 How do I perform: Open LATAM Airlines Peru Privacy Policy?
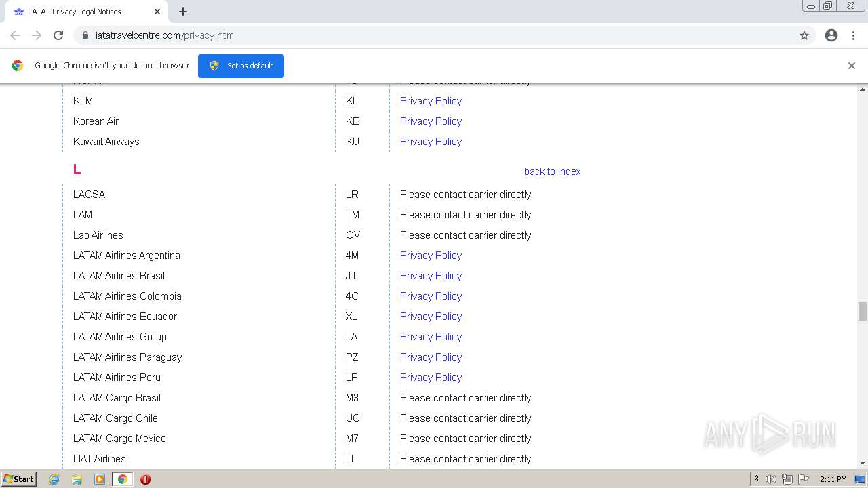431,378
